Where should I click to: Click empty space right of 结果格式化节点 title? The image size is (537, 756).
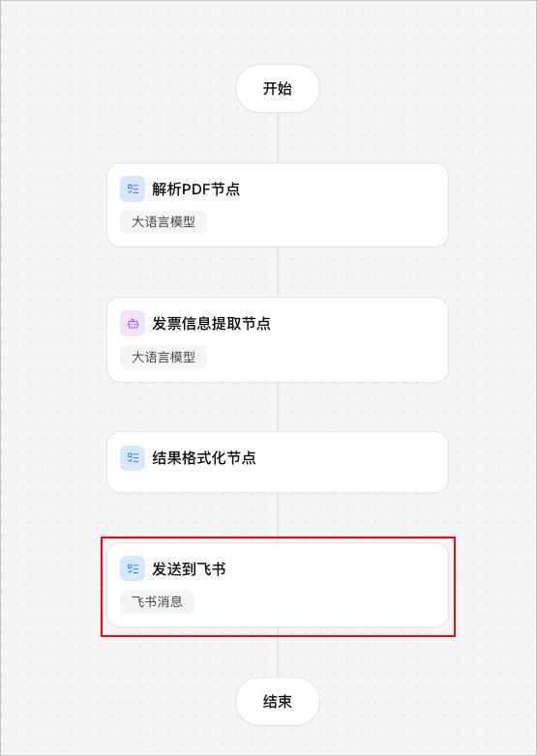[x=352, y=460]
